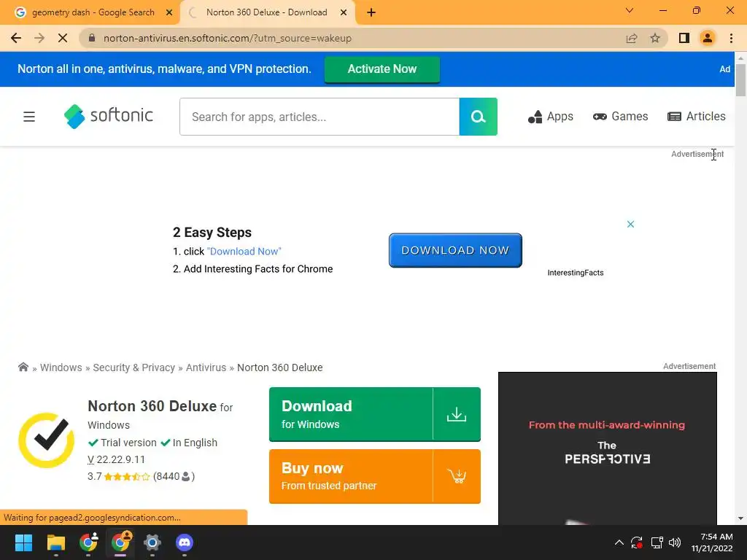Click the Search for apps, articles field
747x560 pixels.
(320, 117)
